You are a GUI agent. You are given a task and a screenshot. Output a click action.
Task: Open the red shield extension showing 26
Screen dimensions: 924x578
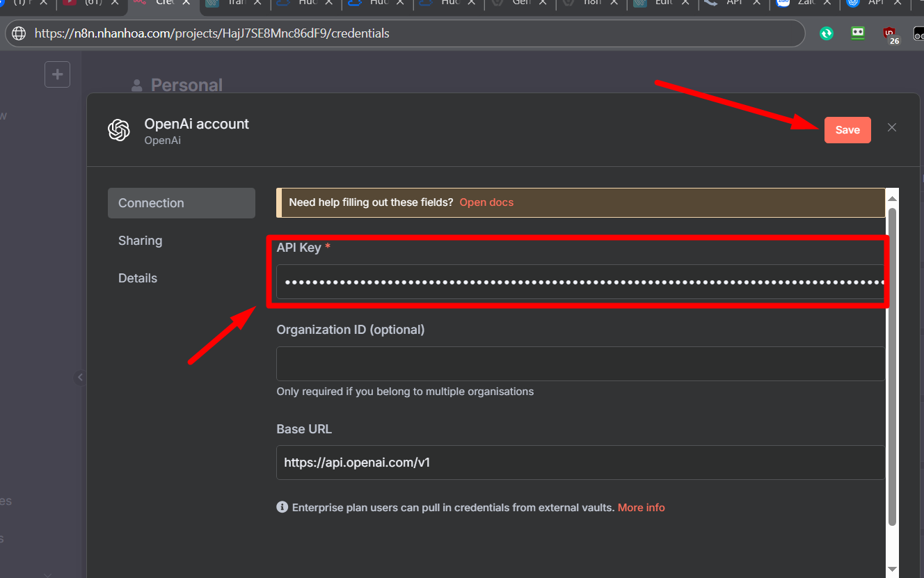[891, 34]
